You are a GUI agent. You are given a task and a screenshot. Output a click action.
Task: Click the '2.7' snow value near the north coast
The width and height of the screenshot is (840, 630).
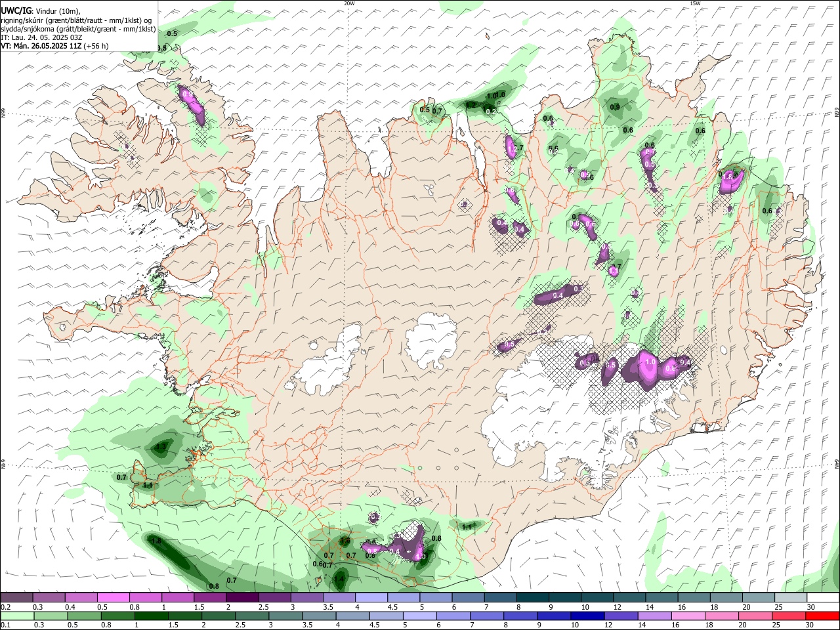[x=518, y=148]
